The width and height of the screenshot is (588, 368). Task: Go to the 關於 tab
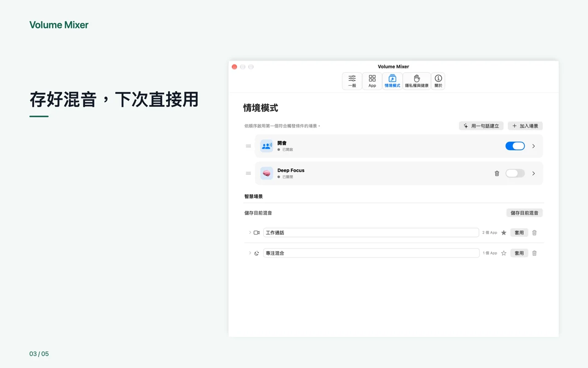[438, 81]
